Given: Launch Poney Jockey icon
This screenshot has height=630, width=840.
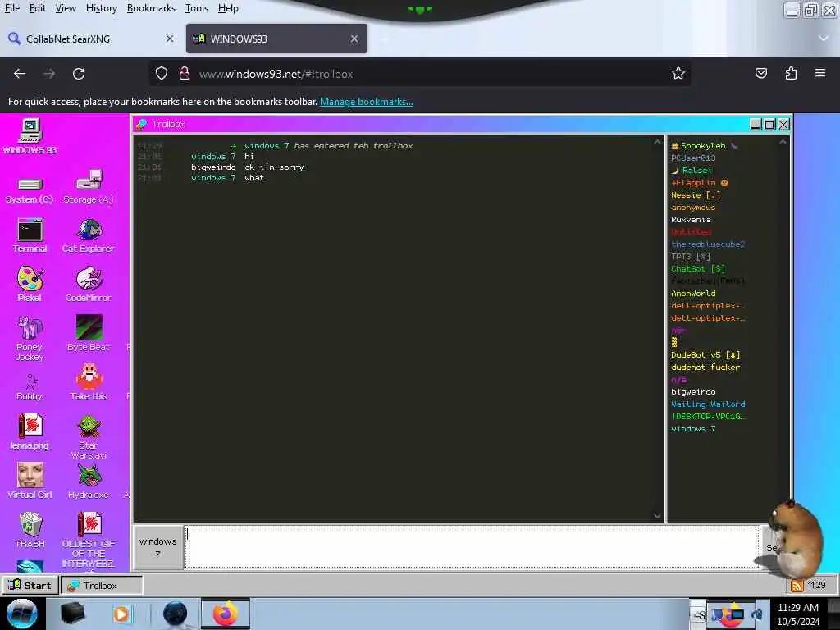Looking at the screenshot, I should 30,338.
